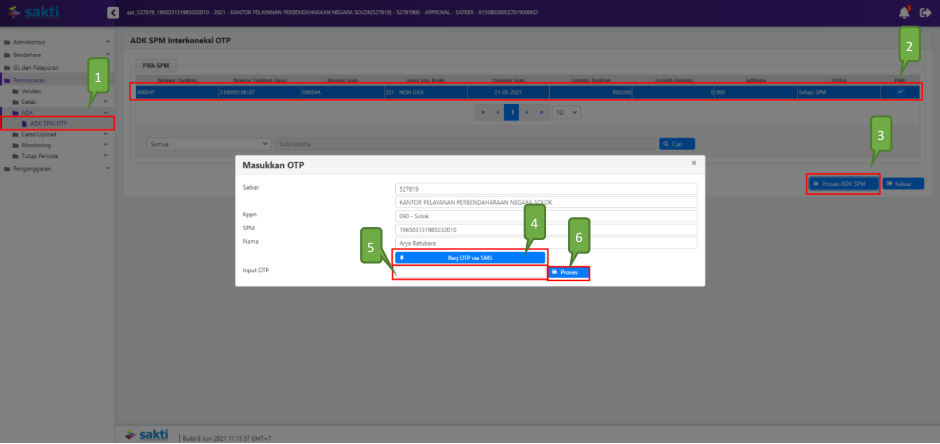The image size is (940, 444).
Task: Click the previous page arrow
Action: (497, 112)
